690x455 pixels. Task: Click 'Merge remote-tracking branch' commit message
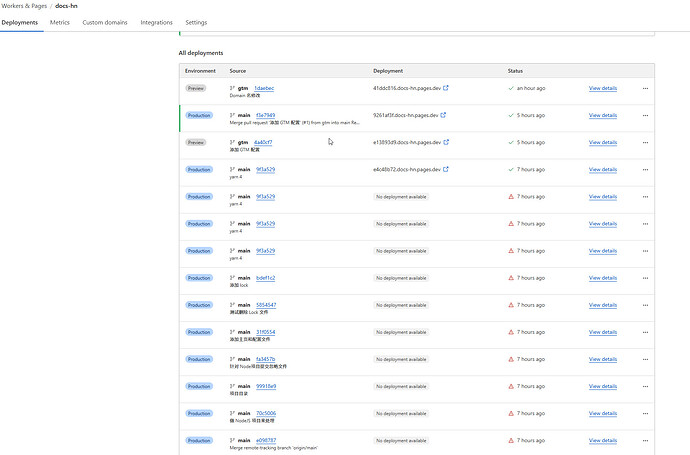[273, 448]
